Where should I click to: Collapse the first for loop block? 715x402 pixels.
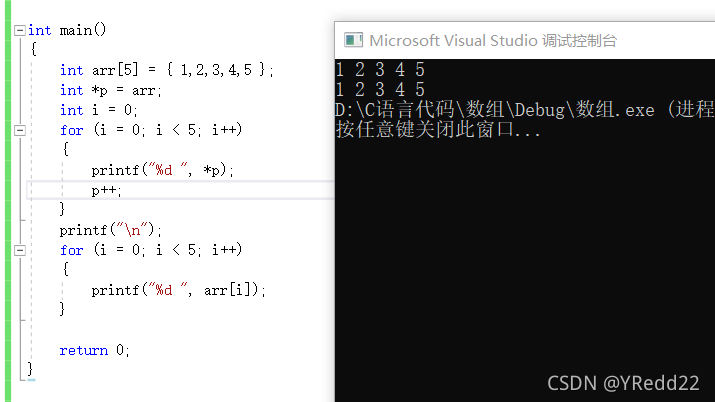[20, 130]
